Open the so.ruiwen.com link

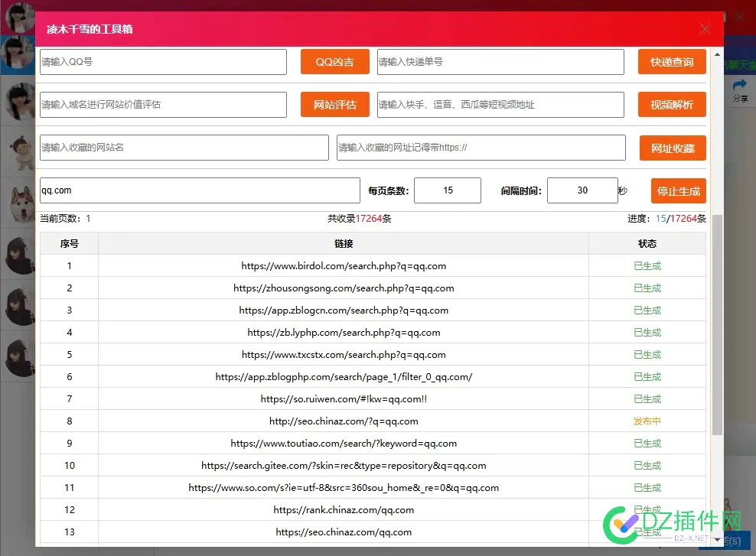click(x=344, y=399)
